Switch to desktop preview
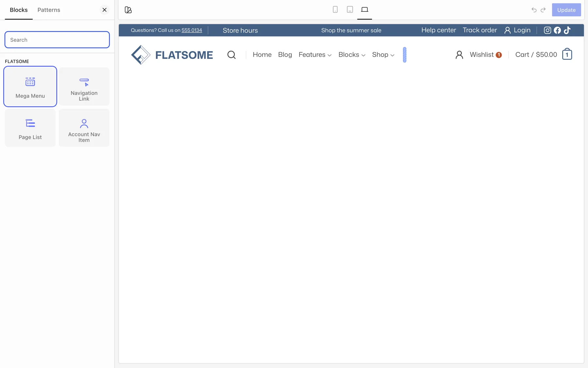Image resolution: width=588 pixels, height=368 pixels. click(x=365, y=9)
